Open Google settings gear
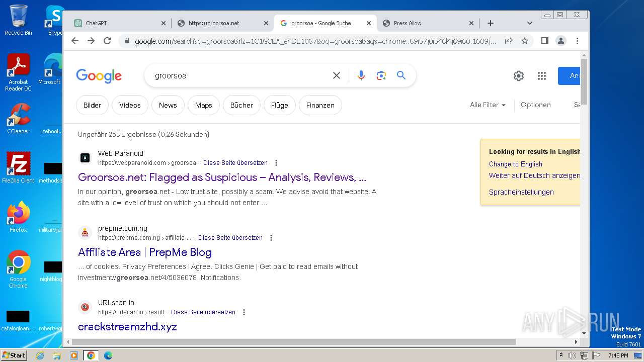Viewport: 644px width, 362px height. coord(519,76)
